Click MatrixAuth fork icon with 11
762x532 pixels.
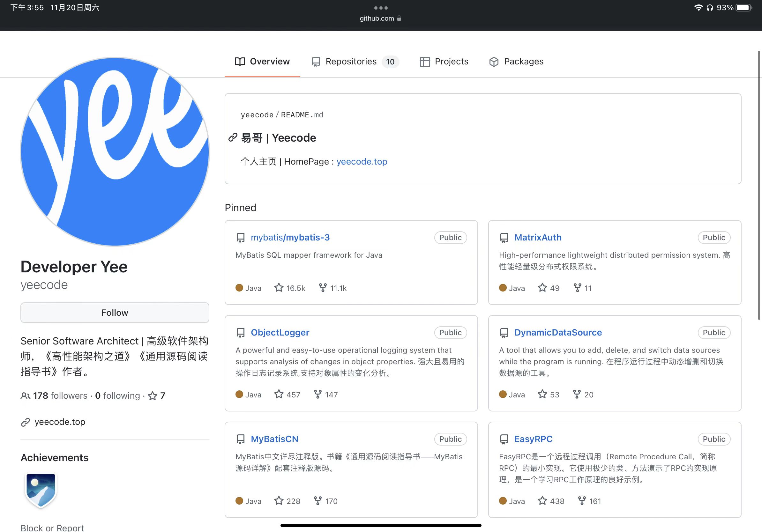[x=578, y=288]
